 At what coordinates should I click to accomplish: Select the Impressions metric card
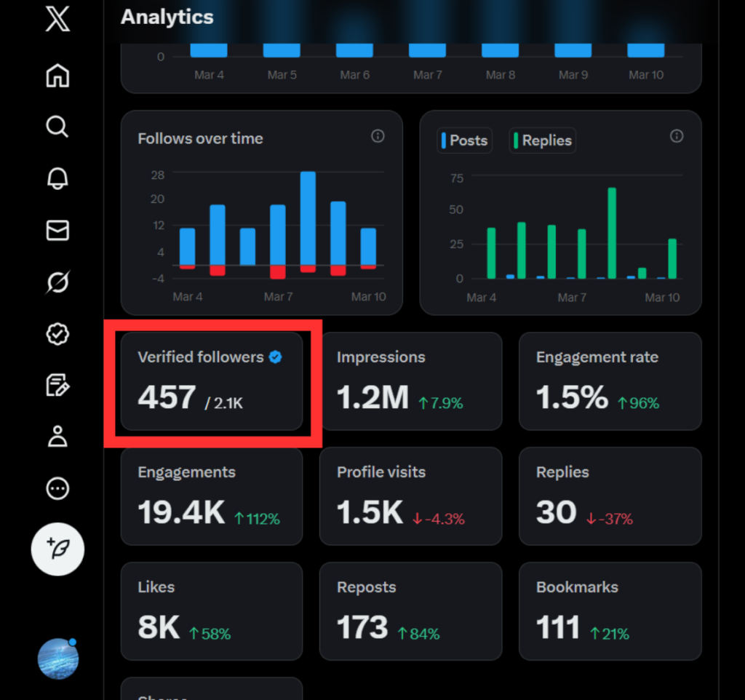[410, 381]
